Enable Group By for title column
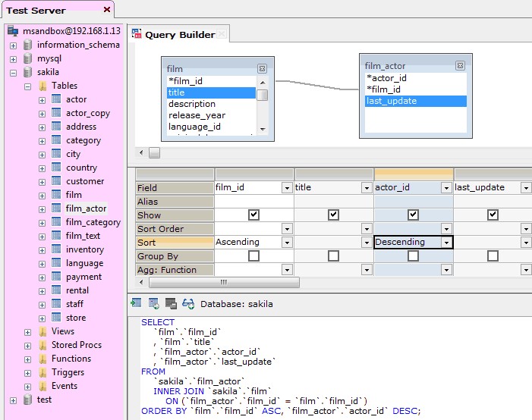The width and height of the screenshot is (532, 420). tap(333, 256)
